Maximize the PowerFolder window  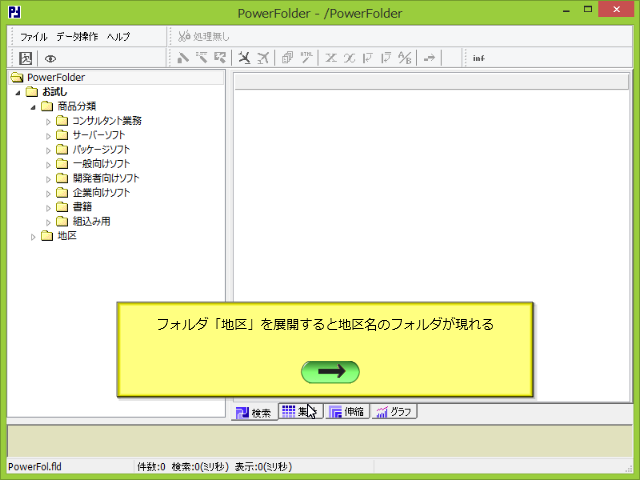588,9
